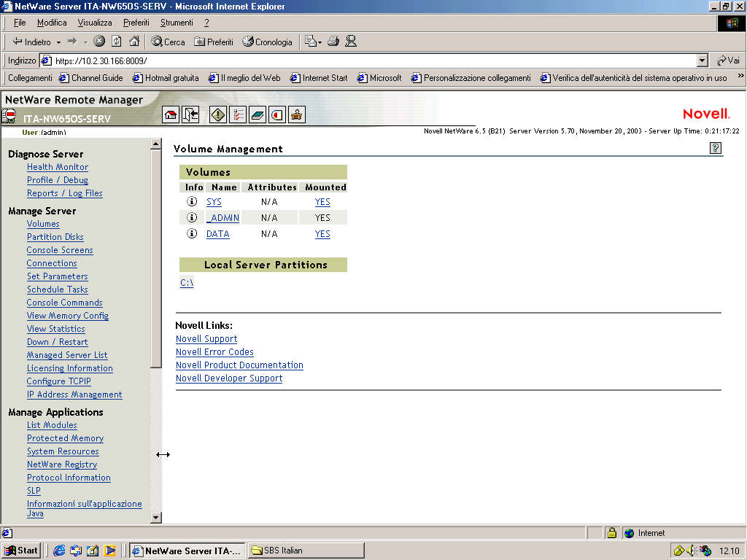
Task: Click the info icon for the DATA volume
Action: [191, 233]
